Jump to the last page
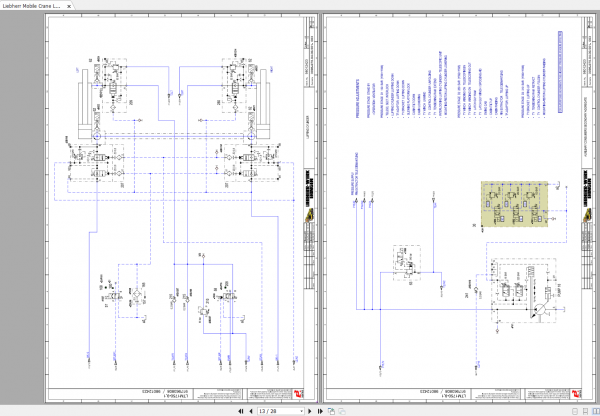 click(320, 411)
